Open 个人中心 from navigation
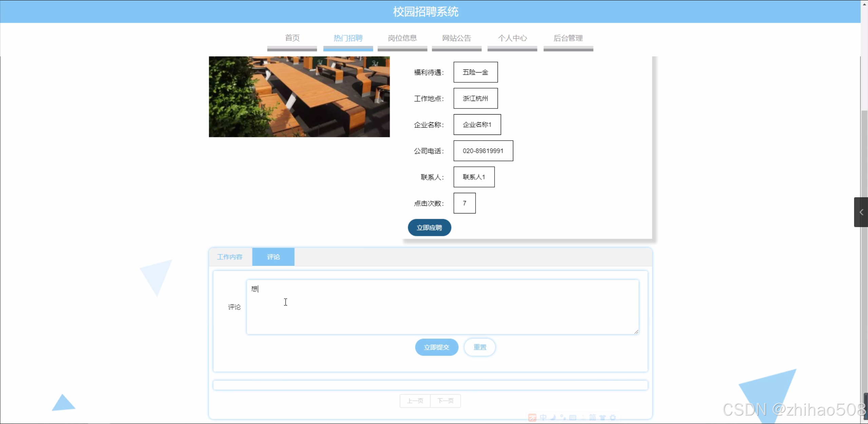The width and height of the screenshot is (868, 424). pyautogui.click(x=512, y=38)
